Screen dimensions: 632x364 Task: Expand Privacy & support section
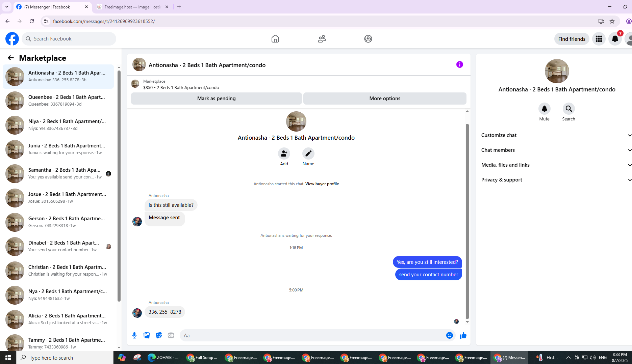(556, 180)
